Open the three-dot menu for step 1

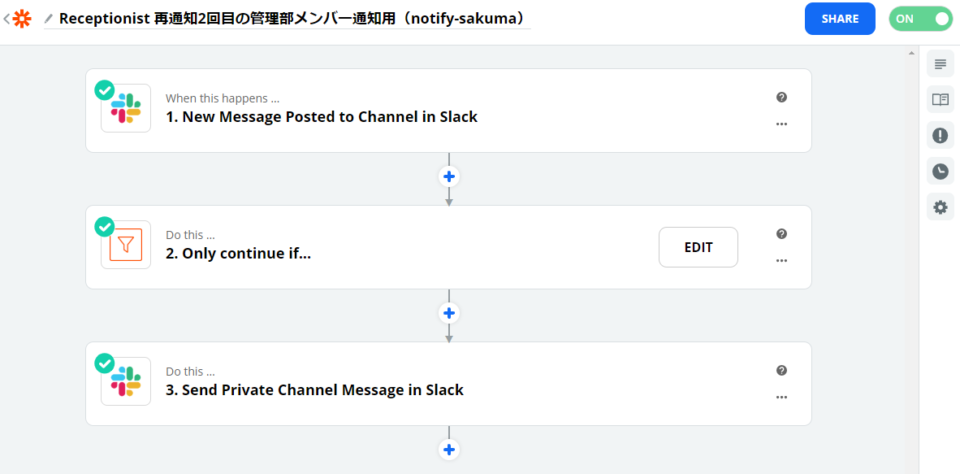point(781,124)
